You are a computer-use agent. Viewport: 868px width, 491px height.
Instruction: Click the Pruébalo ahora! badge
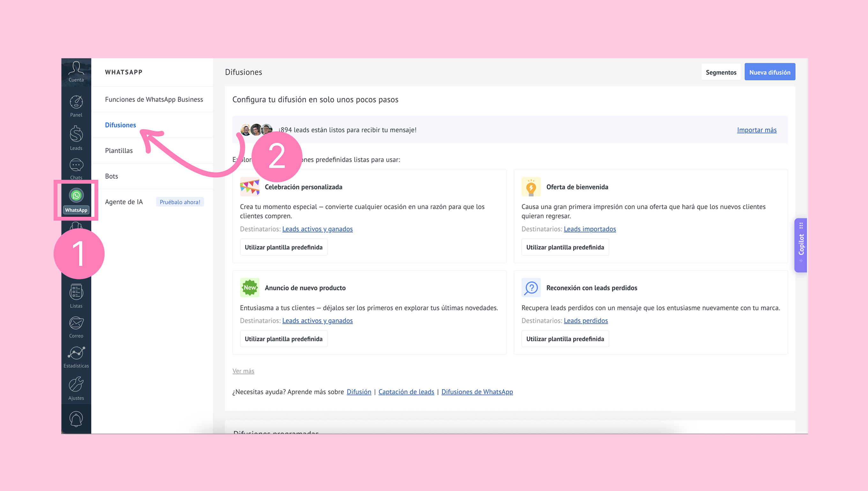click(x=180, y=202)
